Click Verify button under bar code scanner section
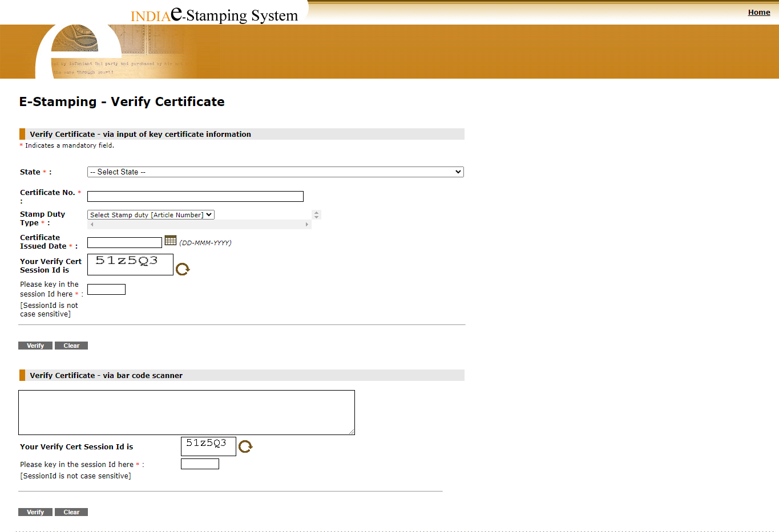The width and height of the screenshot is (779, 532). (x=35, y=512)
